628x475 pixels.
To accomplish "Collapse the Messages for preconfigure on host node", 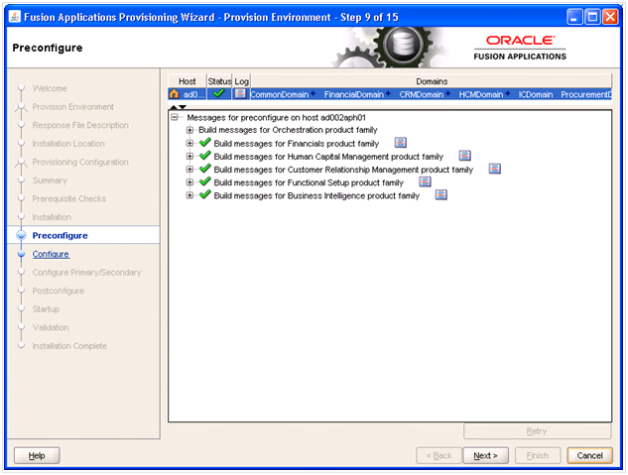I will coord(175,117).
